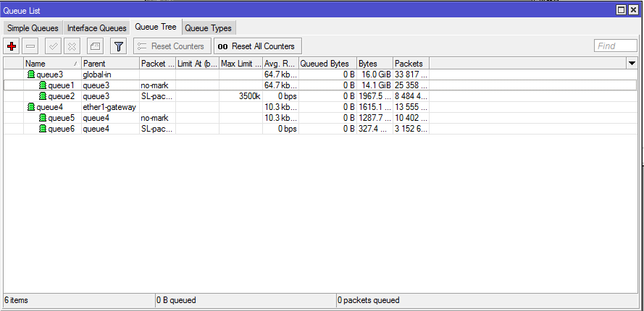Sort by Queued Bytes column header
The height and width of the screenshot is (311, 644).
click(x=327, y=64)
